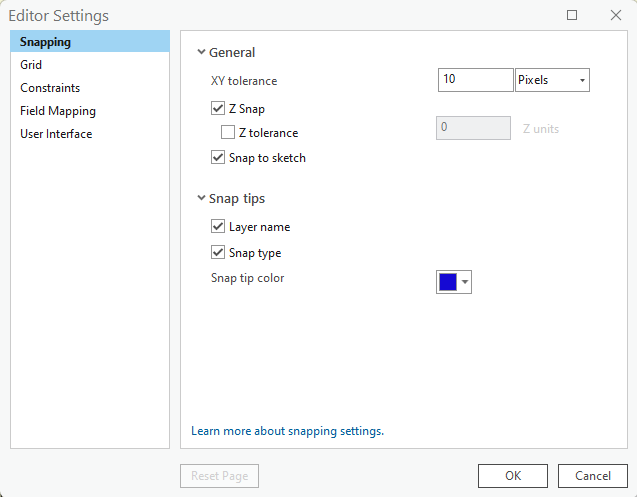Viewport: 637px width, 497px height.
Task: Toggle the Snap type checkbox
Action: 218,252
